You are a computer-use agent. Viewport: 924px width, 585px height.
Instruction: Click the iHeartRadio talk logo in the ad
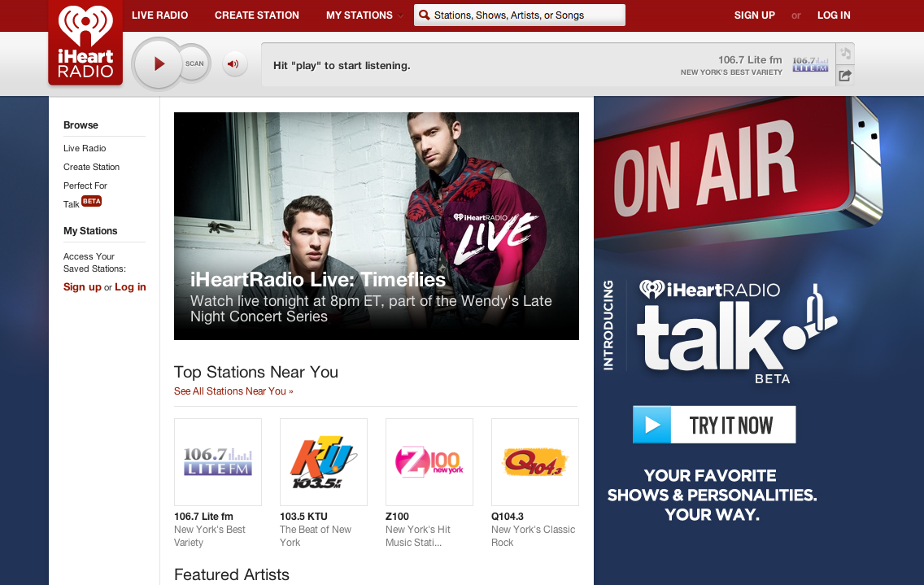[x=738, y=332]
